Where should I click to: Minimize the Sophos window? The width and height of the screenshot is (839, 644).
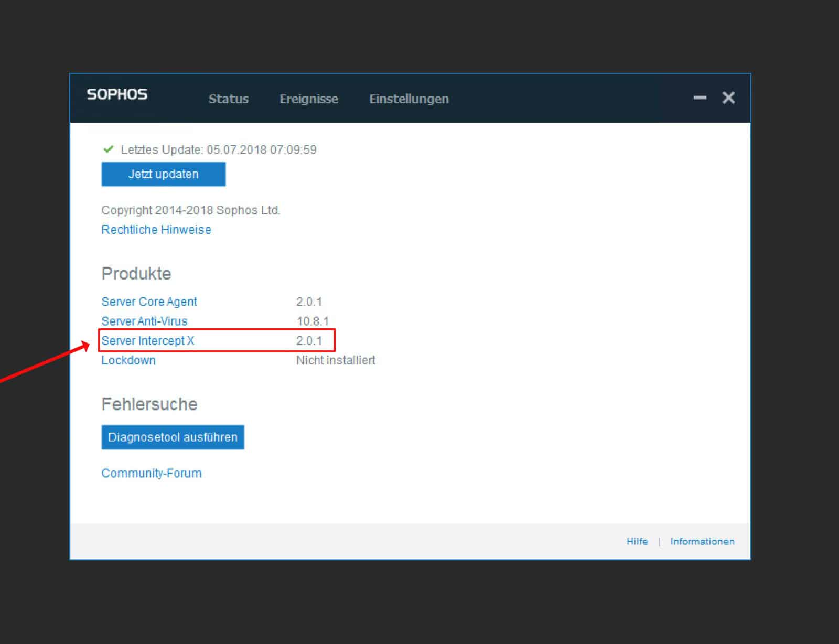[700, 98]
